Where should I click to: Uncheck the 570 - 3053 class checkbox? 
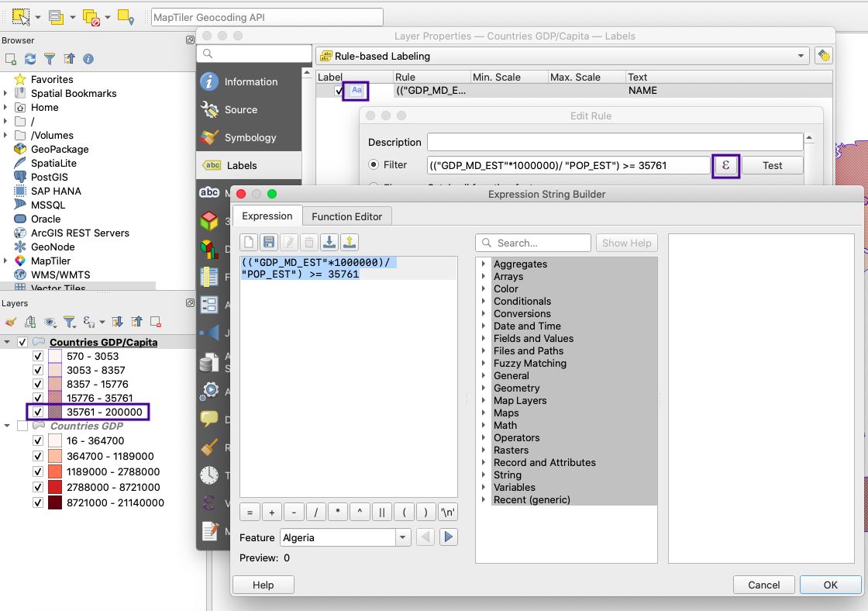tap(38, 356)
